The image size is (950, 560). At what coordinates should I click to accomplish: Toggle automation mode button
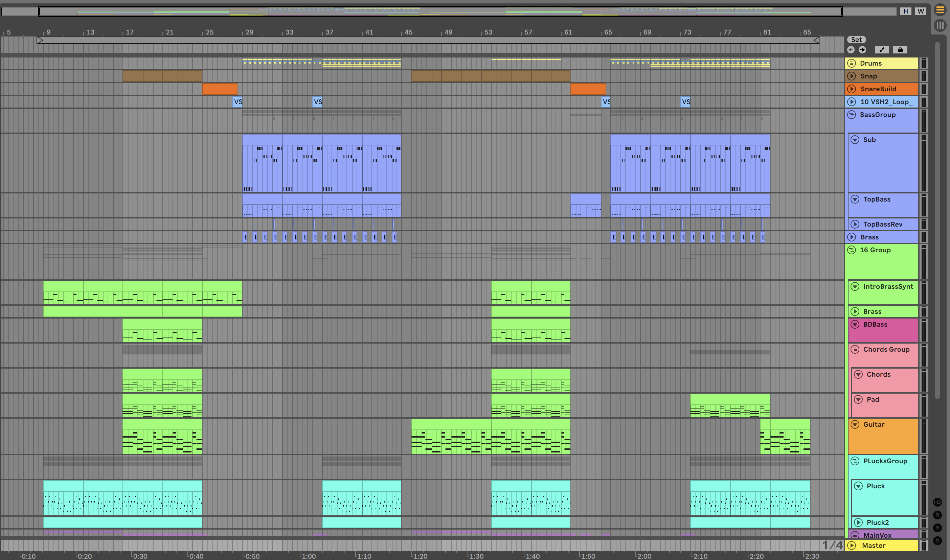tap(882, 50)
